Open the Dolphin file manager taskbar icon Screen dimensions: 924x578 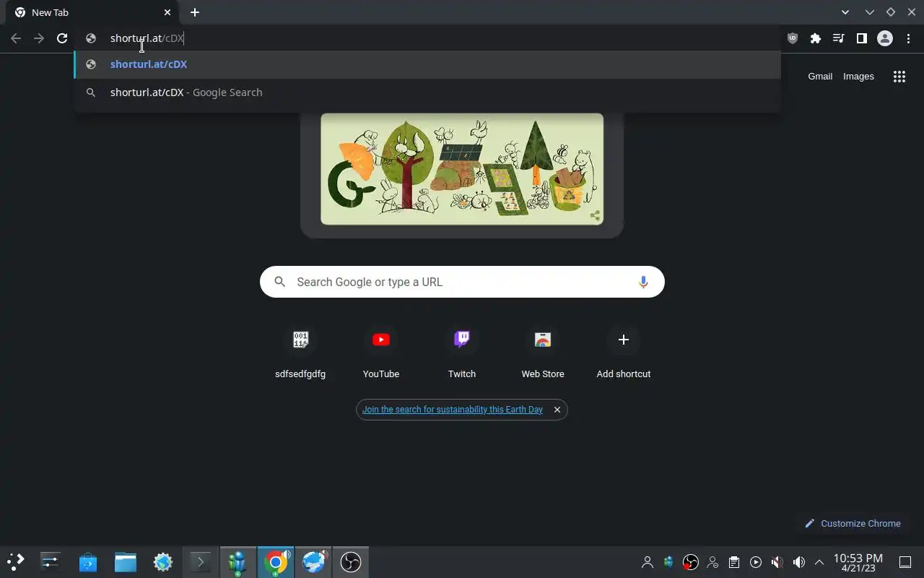tap(126, 561)
